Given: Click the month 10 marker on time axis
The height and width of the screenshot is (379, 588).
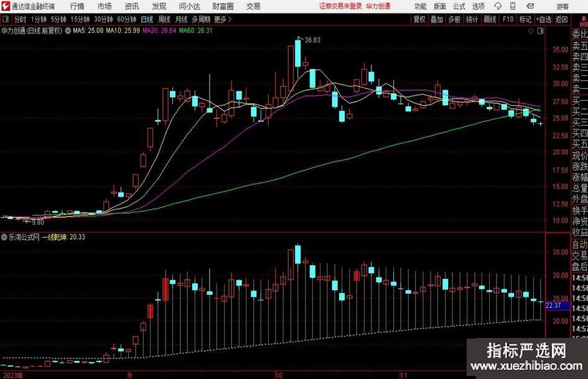Looking at the screenshot, I should point(278,375).
